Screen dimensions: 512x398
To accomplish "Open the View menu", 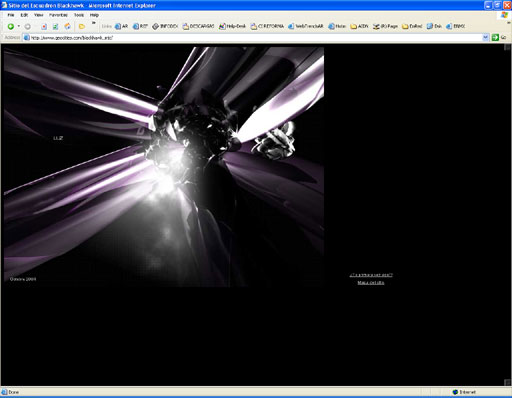I will (x=39, y=15).
